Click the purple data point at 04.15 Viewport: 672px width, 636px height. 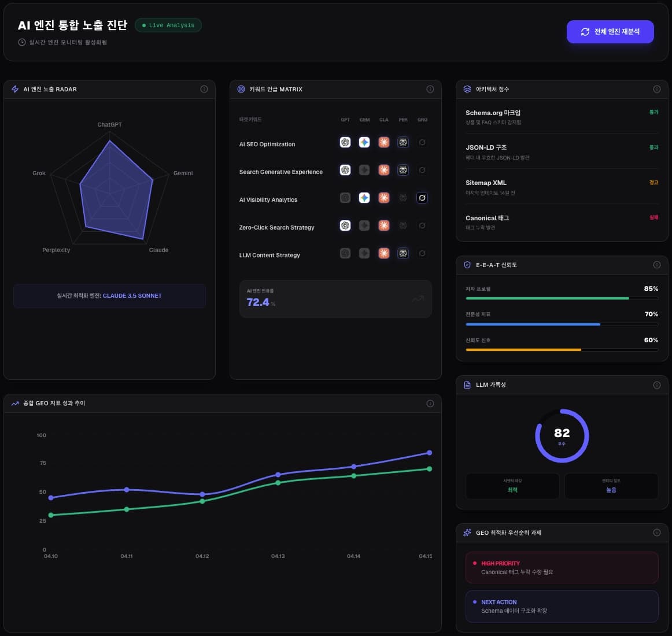[x=430, y=453]
